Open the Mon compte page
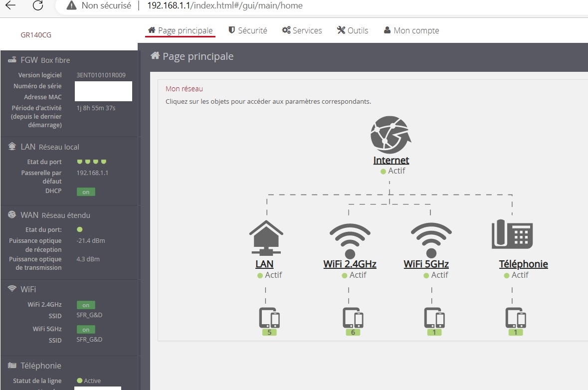This screenshot has height=390, width=588. (411, 30)
